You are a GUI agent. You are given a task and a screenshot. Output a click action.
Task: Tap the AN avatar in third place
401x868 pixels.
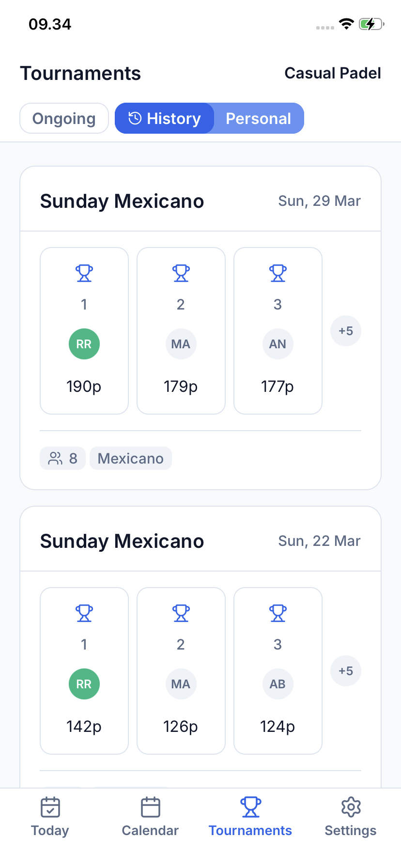(x=278, y=344)
